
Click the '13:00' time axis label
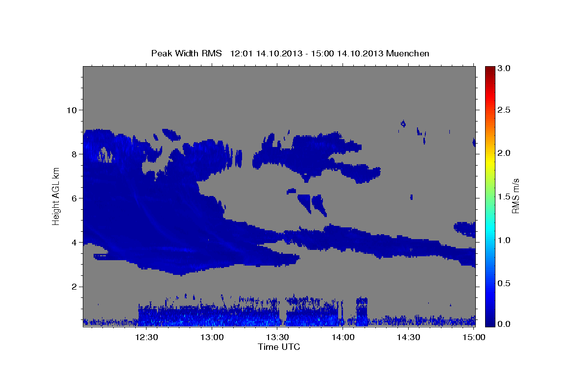(x=212, y=337)
